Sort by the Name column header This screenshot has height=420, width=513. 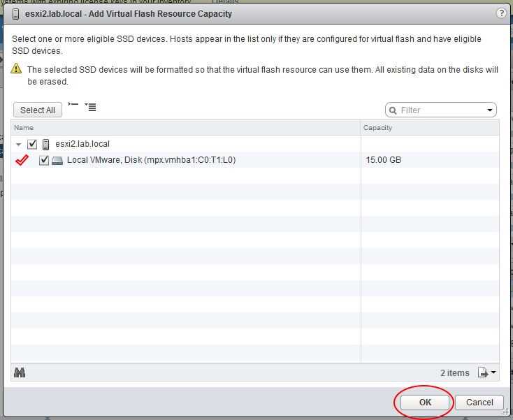click(x=185, y=128)
